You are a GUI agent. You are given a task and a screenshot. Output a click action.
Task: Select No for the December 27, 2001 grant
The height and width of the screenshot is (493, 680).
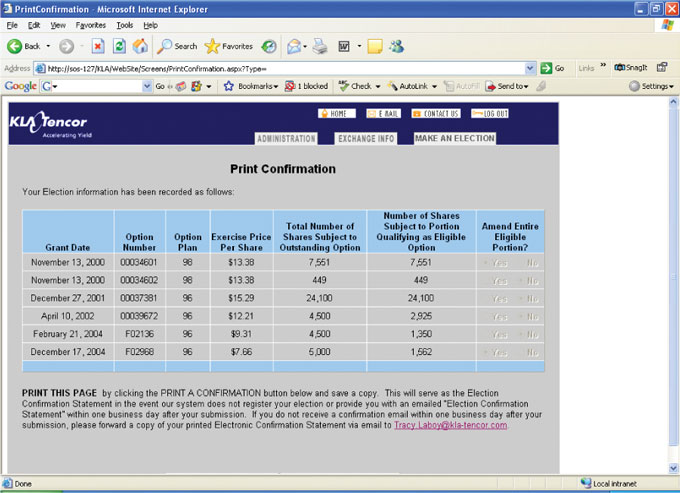(x=529, y=299)
